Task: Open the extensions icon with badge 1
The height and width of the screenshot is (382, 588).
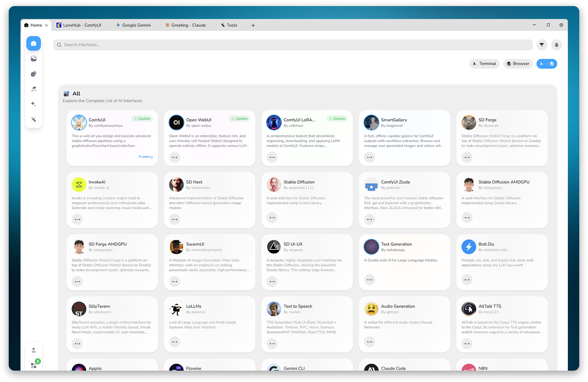Action: coord(34,365)
